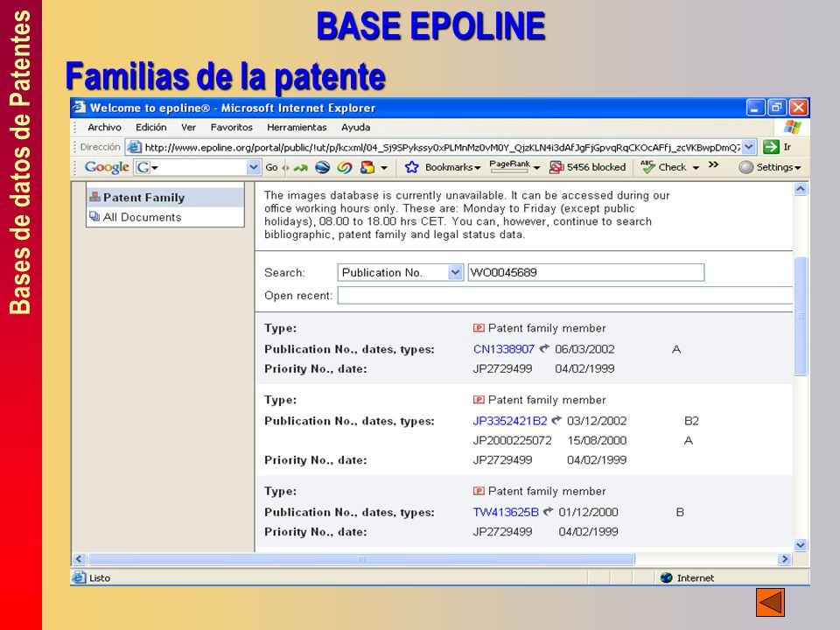The width and height of the screenshot is (840, 630).
Task: Click the B2 type code text
Action: coord(691,421)
